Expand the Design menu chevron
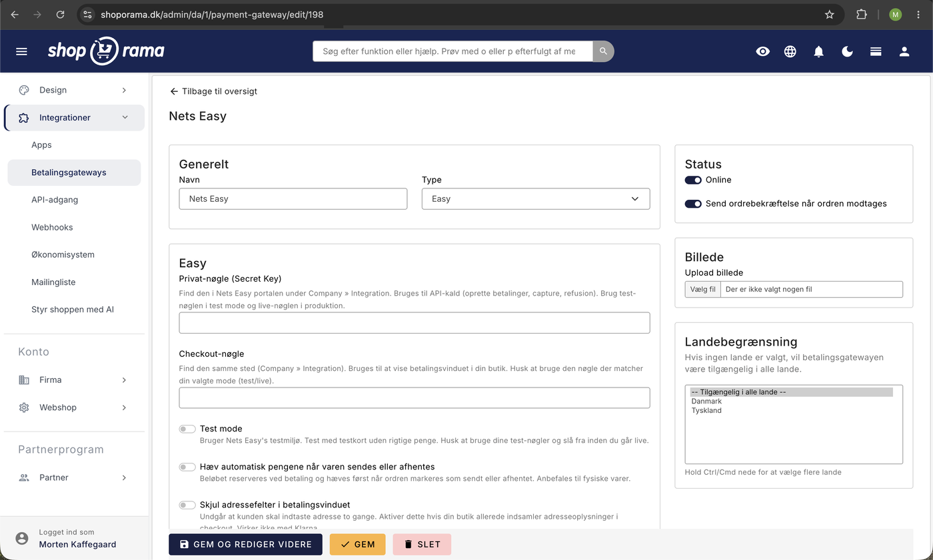Image resolution: width=933 pixels, height=560 pixels. coord(124,90)
